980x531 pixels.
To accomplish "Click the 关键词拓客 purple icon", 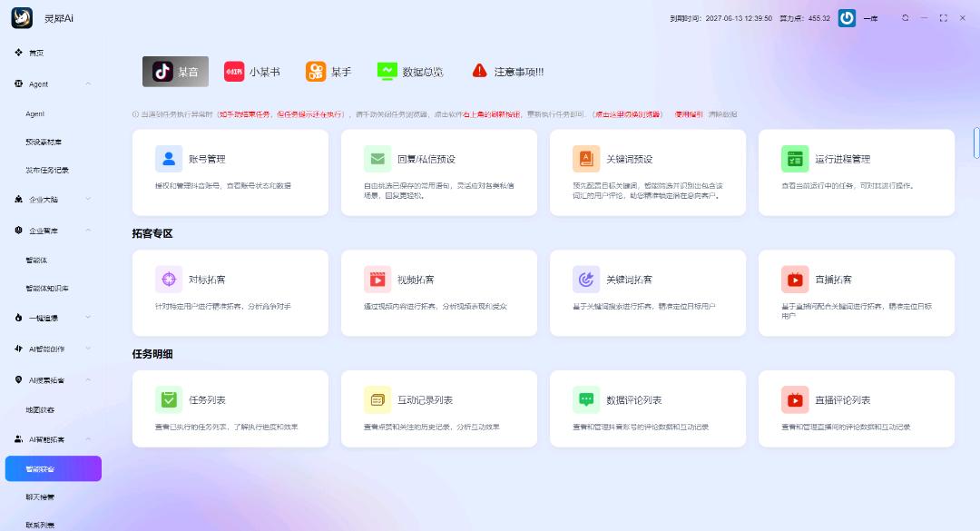I will pos(586,280).
